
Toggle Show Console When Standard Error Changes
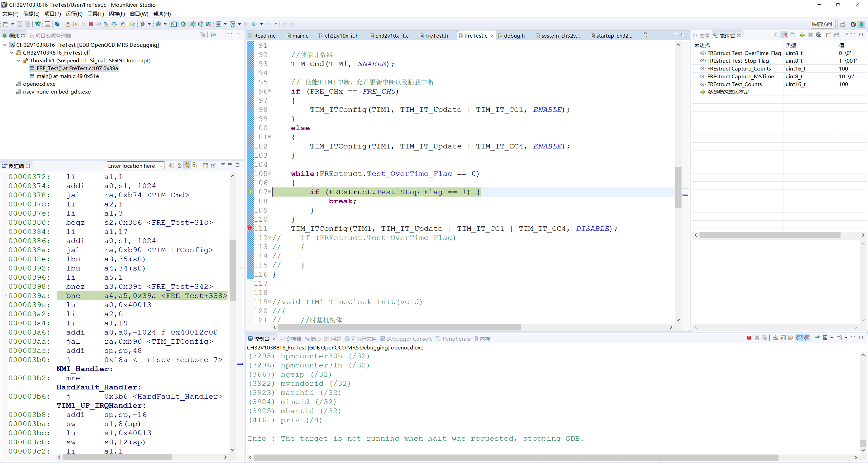click(x=807, y=338)
